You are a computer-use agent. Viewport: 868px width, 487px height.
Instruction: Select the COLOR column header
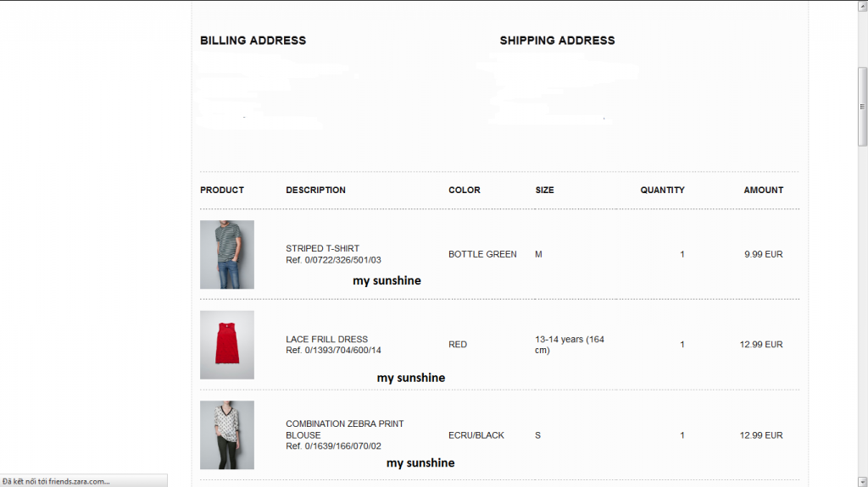pyautogui.click(x=465, y=191)
